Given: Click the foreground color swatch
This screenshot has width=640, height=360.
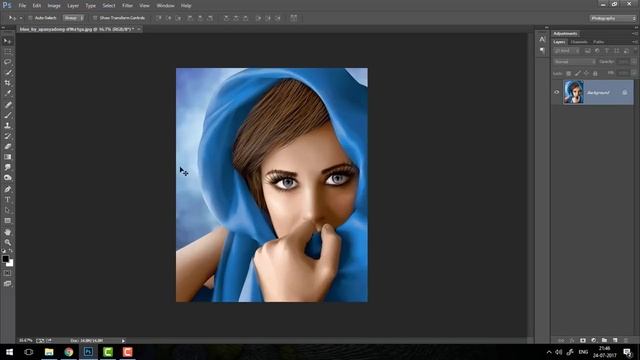Looking at the screenshot, I should pyautogui.click(x=5, y=259).
